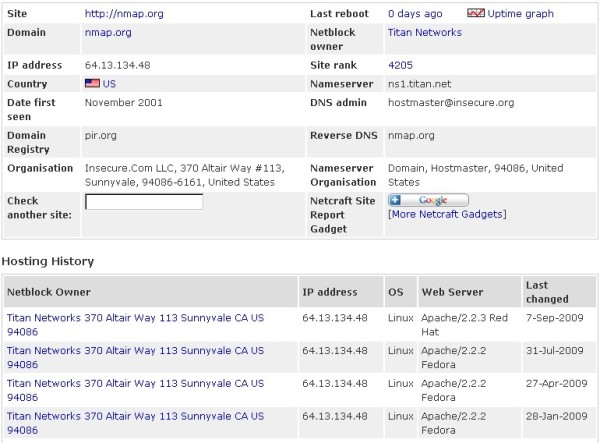
Task: Select the hostmaster@insecure.org DNS admin value
Action: [451, 103]
